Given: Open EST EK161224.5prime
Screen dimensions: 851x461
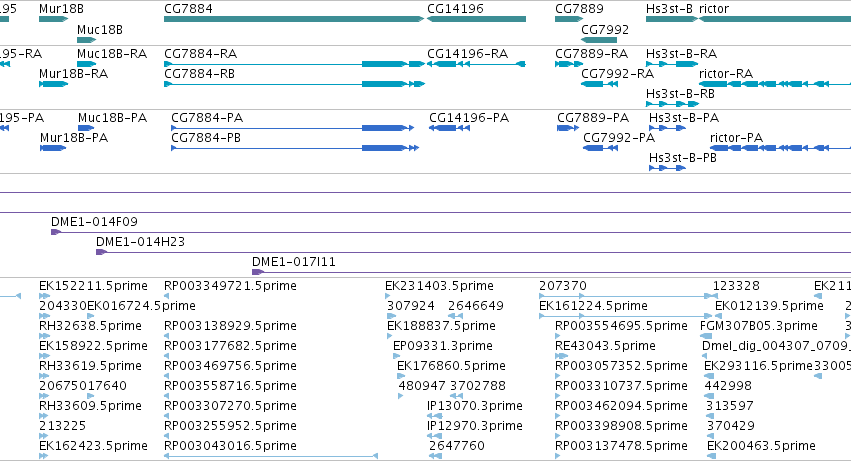Looking at the screenshot, I should click(593, 306).
